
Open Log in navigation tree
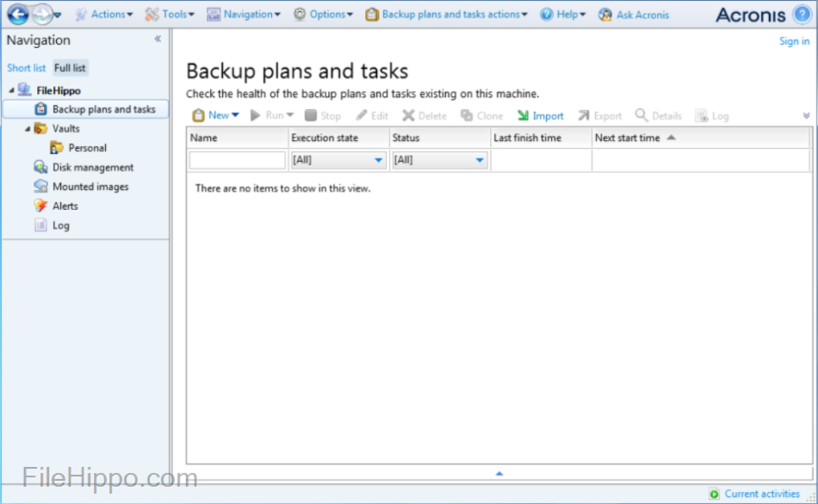coord(51,225)
